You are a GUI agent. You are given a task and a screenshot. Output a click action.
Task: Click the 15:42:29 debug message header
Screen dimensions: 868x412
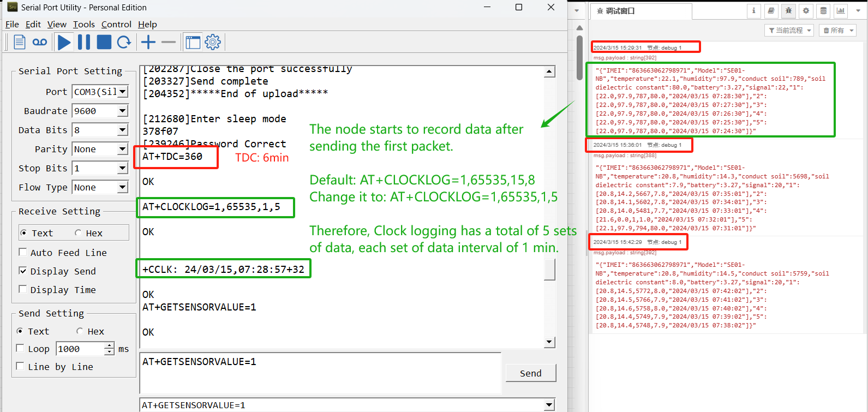(638, 242)
